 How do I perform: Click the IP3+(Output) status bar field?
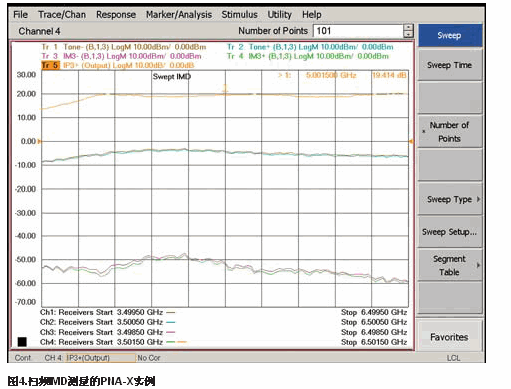coord(101,358)
